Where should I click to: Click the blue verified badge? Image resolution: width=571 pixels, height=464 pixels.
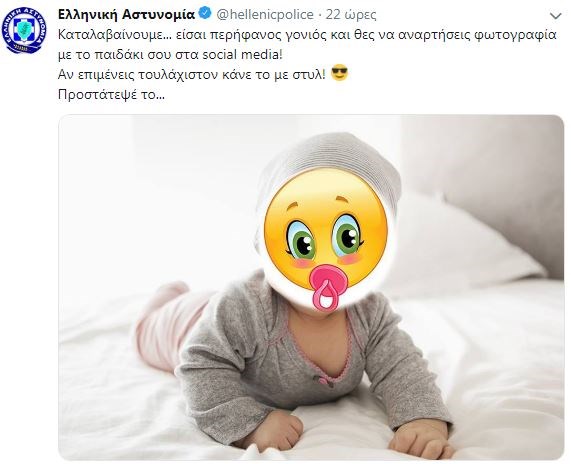pyautogui.click(x=205, y=14)
